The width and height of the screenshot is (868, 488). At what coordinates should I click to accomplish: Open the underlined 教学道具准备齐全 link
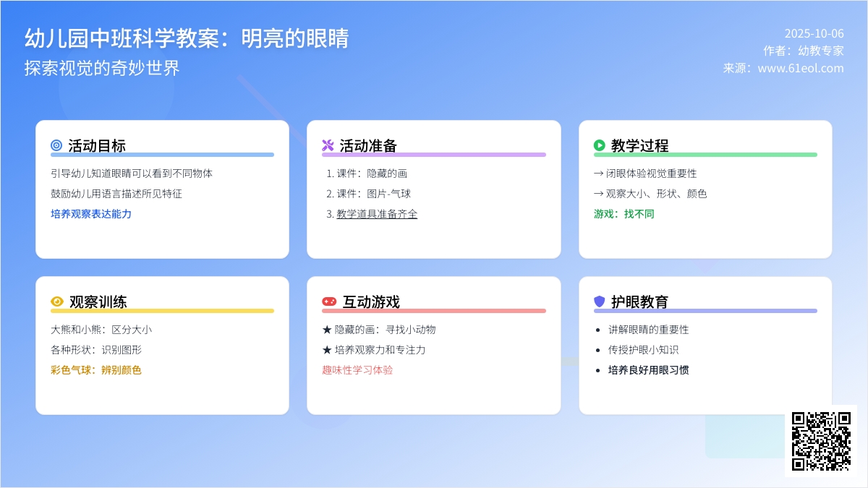click(x=377, y=214)
